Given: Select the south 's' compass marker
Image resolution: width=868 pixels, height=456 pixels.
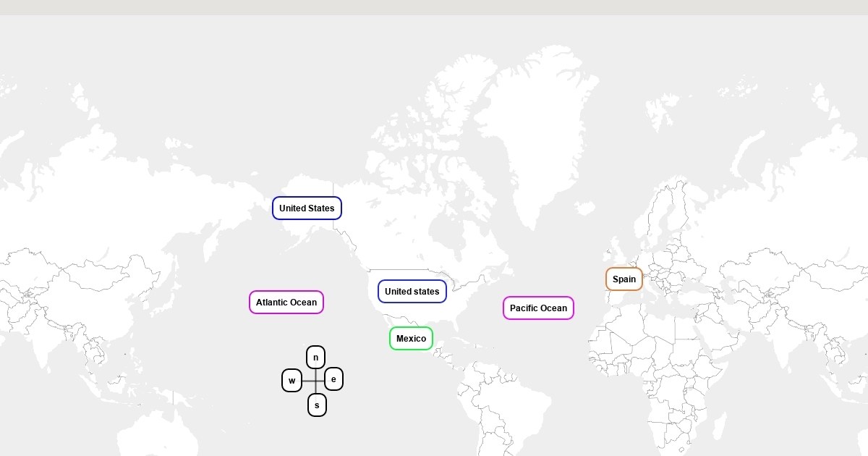Looking at the screenshot, I should click(x=317, y=405).
